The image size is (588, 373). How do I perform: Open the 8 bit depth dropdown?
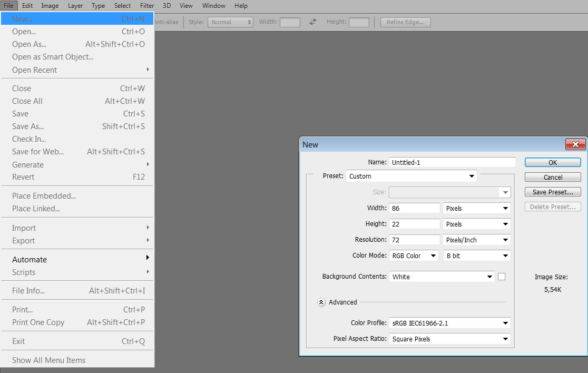point(477,256)
